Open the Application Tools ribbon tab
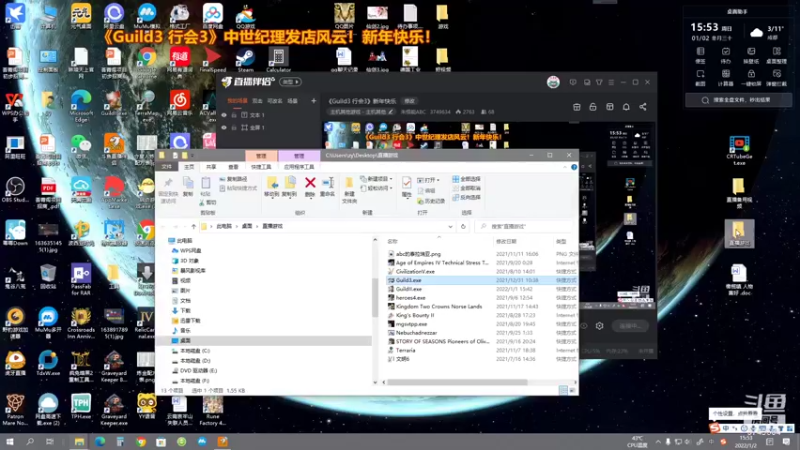 pyautogui.click(x=299, y=167)
